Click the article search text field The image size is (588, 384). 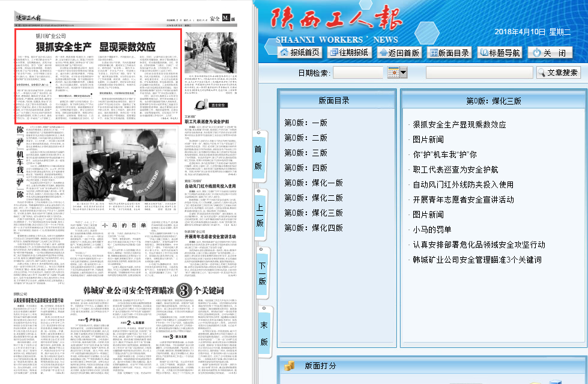(x=479, y=73)
